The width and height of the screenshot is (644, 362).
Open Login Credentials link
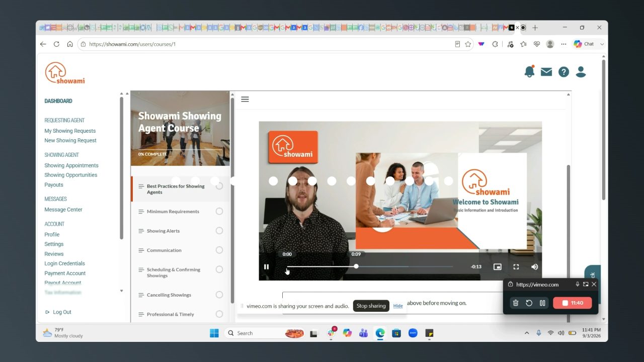(64, 263)
